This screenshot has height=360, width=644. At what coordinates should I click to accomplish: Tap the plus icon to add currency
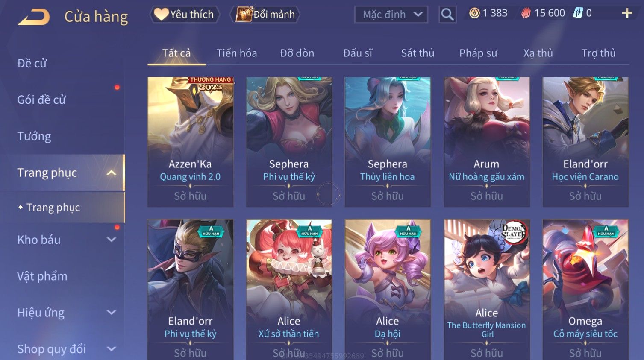coord(627,14)
